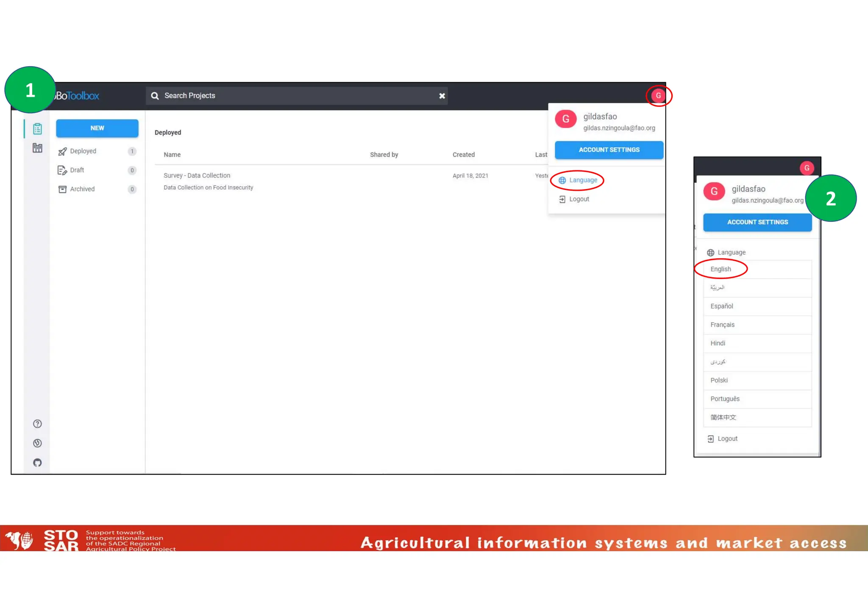Click the help question mark icon
868x614 pixels.
coord(37,424)
